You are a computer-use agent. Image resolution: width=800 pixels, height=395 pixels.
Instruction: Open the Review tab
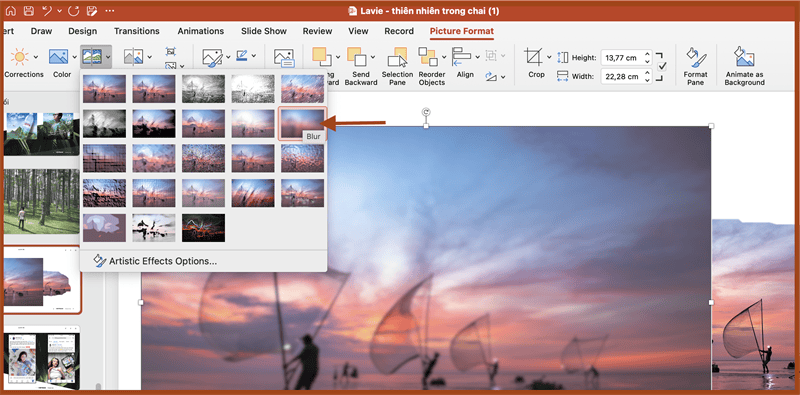(x=317, y=31)
